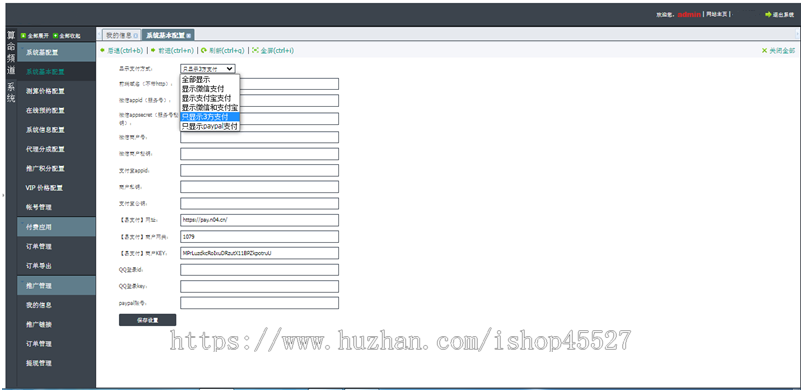This screenshot has width=803, height=392.
Task: Focus the 微信商户号 input field
Action: point(259,137)
